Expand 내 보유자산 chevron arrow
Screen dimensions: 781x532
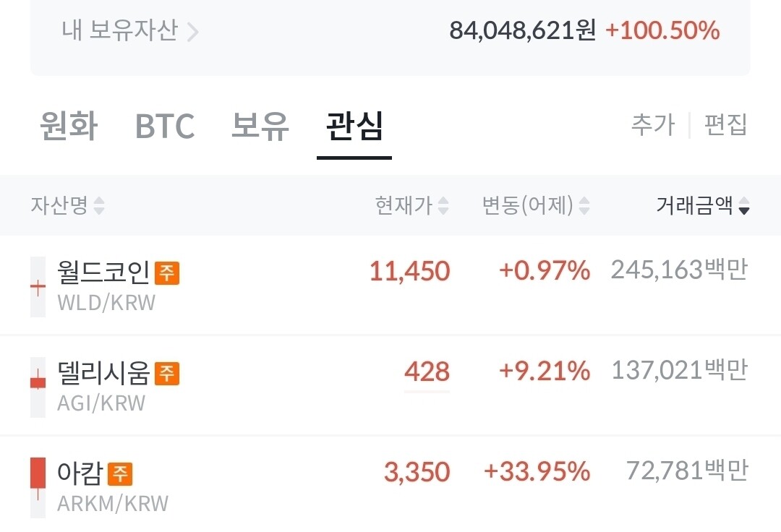[x=193, y=32]
